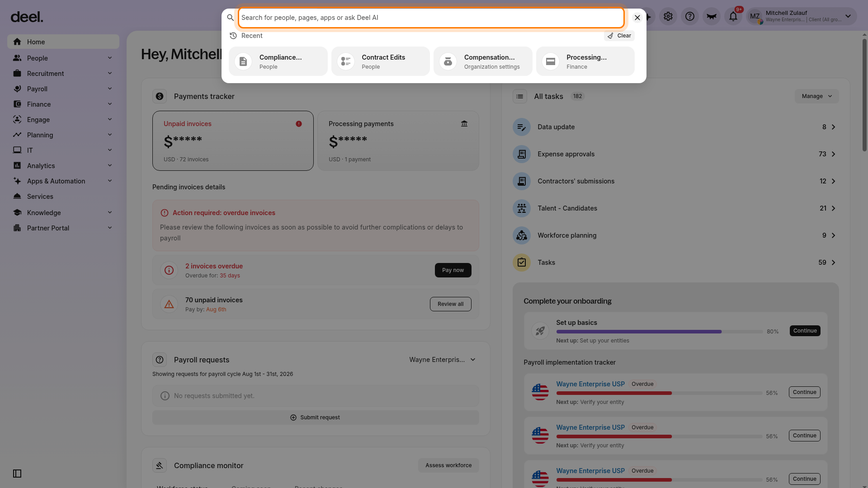Image resolution: width=868 pixels, height=488 pixels.
Task: Expand the Engage menu
Action: coord(63,120)
